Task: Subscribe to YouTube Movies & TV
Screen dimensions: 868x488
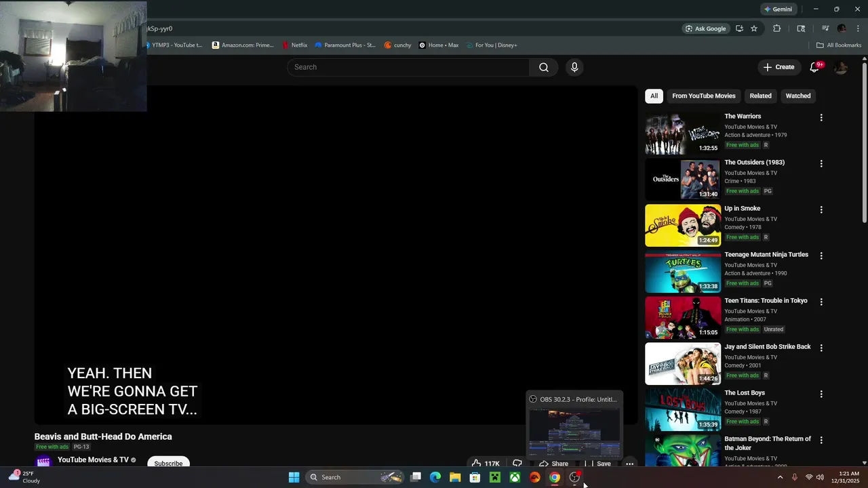Action: 168,463
